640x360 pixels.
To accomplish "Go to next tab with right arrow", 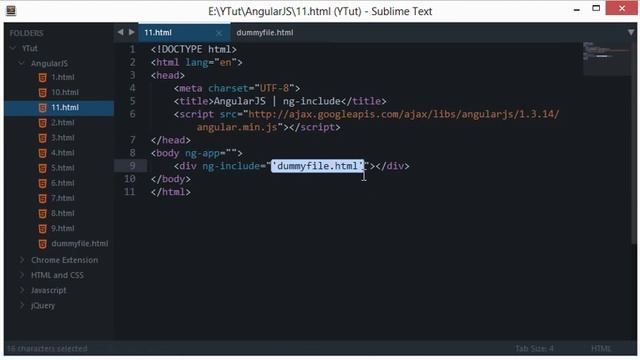I will (x=131, y=32).
